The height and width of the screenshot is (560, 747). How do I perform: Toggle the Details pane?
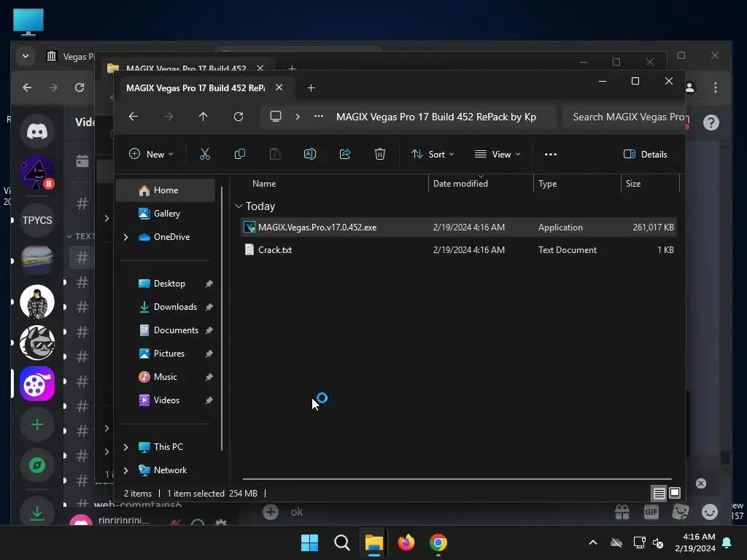tap(646, 155)
